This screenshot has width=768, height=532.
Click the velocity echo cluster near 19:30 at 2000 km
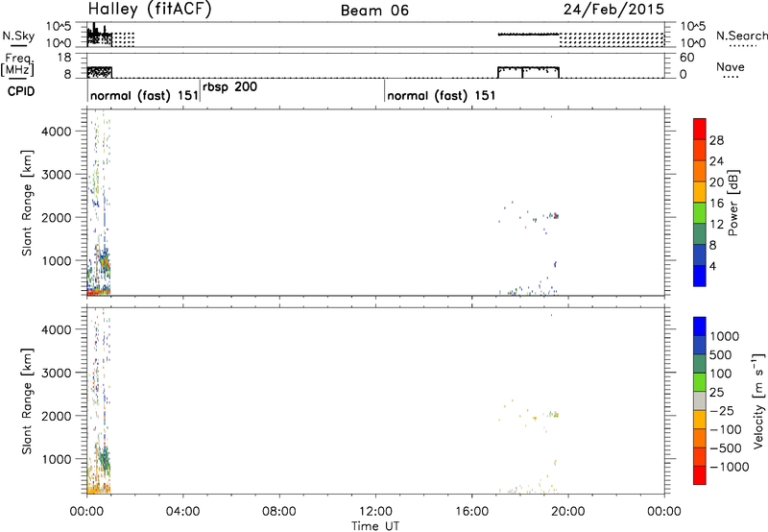pyautogui.click(x=554, y=415)
